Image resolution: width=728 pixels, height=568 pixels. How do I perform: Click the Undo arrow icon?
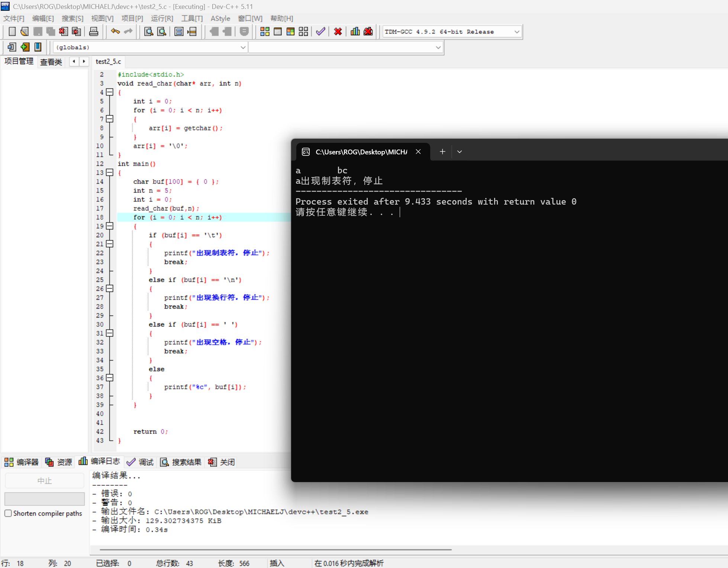(115, 32)
